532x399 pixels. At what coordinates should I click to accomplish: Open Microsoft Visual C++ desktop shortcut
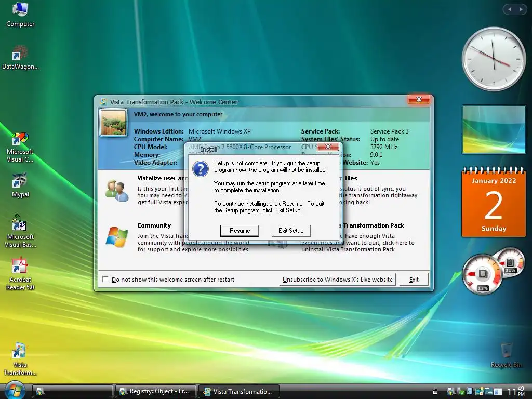20,148
